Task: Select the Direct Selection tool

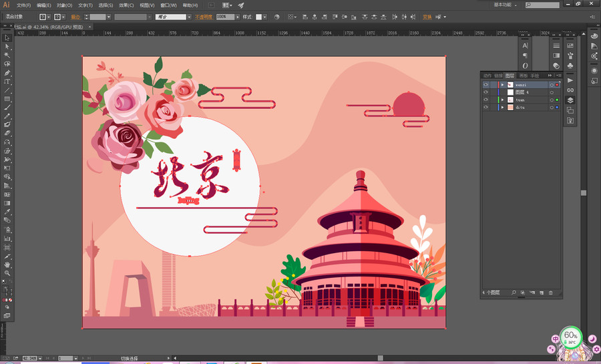Action: point(7,46)
